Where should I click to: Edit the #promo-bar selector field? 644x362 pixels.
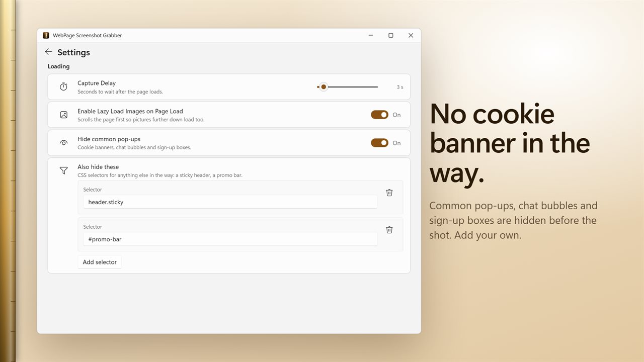click(230, 239)
